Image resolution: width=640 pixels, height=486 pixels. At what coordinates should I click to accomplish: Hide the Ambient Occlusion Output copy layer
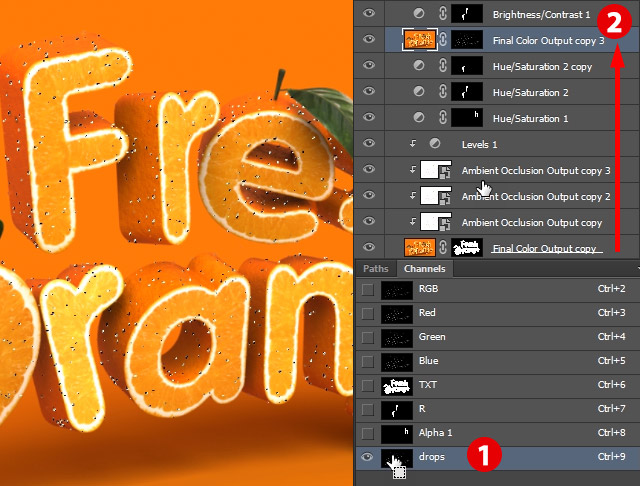click(x=369, y=221)
